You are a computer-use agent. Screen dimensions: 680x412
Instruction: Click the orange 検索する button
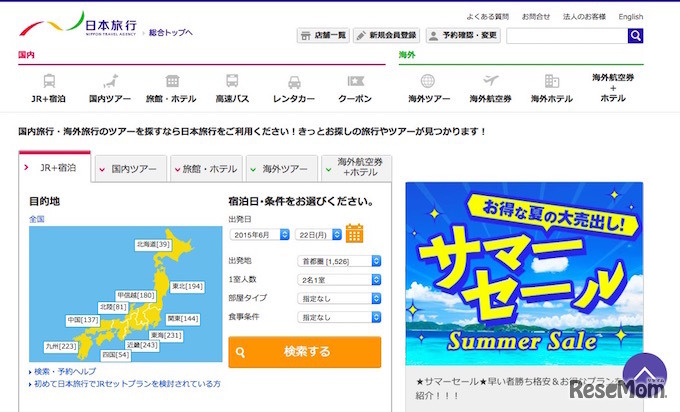coord(305,352)
